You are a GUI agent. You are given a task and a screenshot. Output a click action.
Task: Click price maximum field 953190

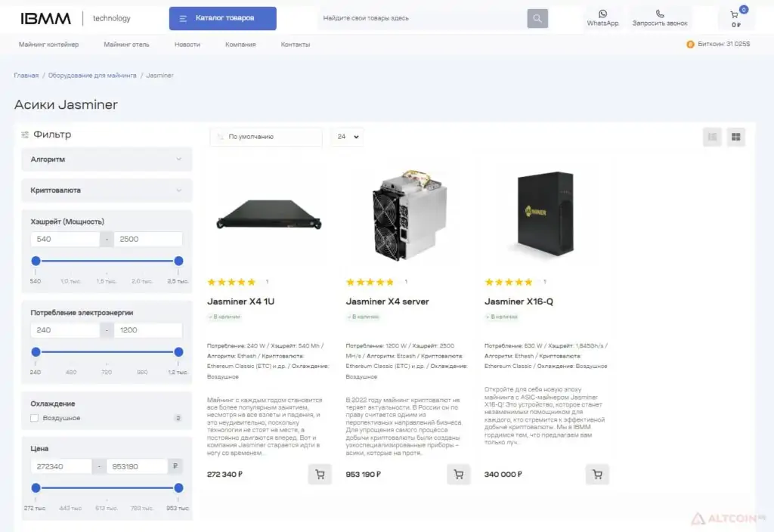coord(138,466)
